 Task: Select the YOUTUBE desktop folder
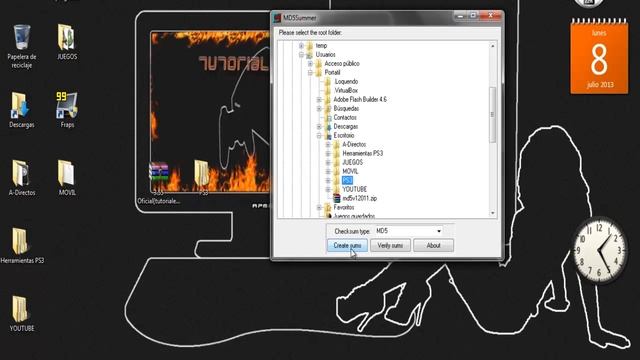point(22,313)
